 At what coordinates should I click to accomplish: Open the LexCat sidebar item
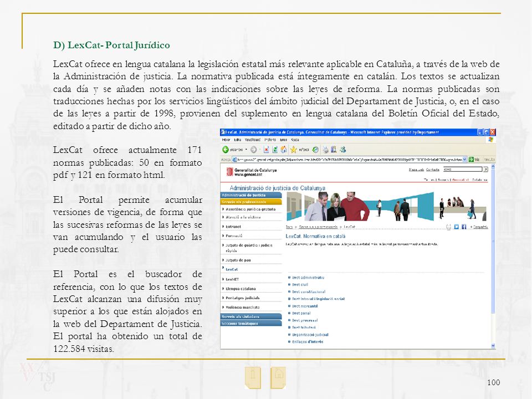(x=232, y=269)
